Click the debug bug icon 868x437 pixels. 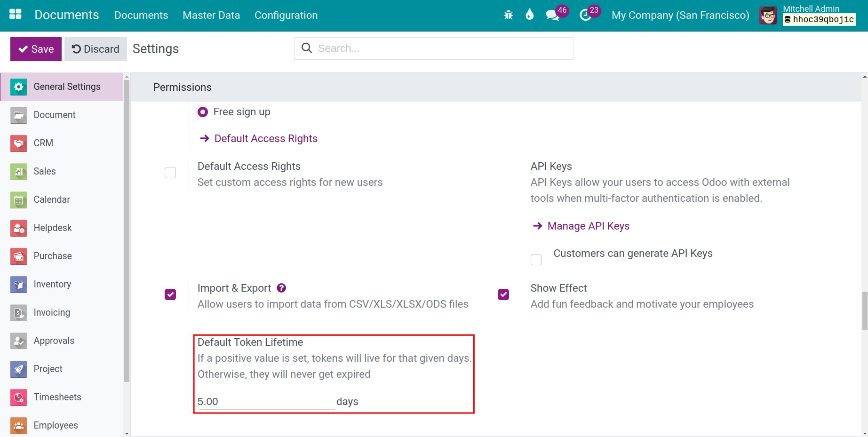[509, 15]
